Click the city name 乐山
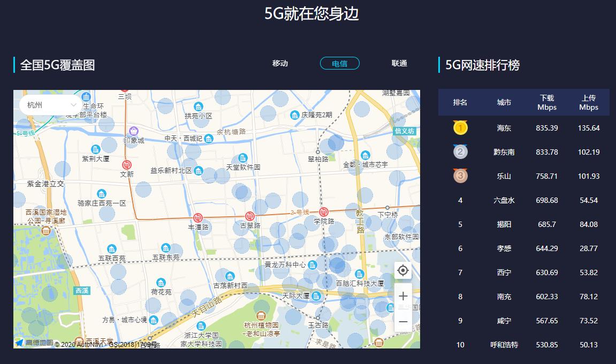 click(x=504, y=176)
